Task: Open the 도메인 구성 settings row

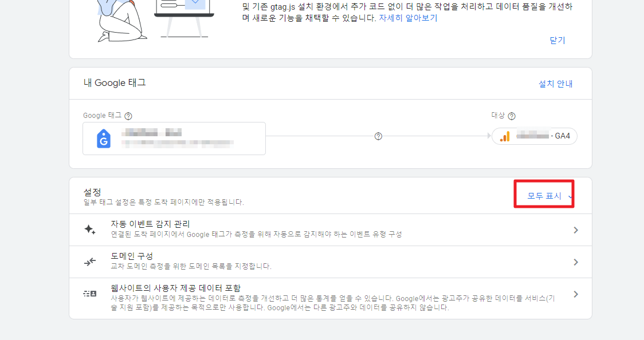Action: point(321,260)
